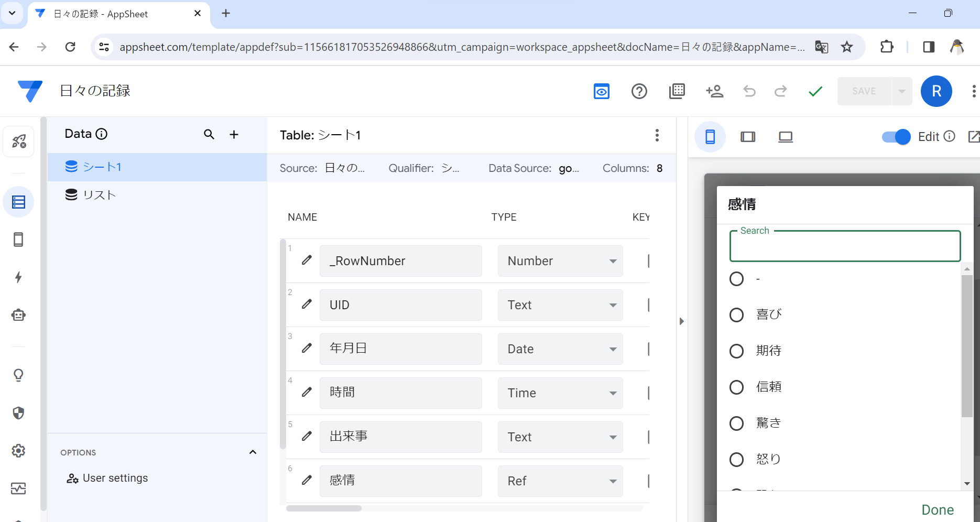
Task: Search data tables with magnifier icon
Action: coord(209,135)
